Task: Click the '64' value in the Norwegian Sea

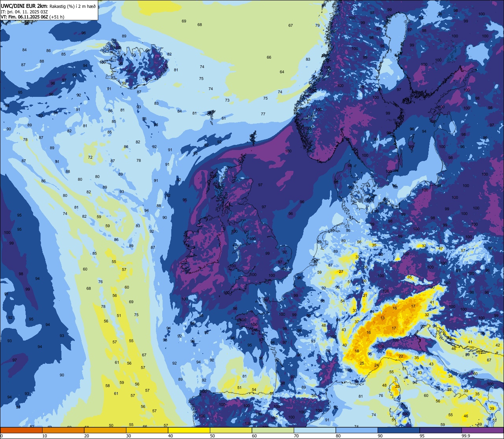Action: [282, 72]
